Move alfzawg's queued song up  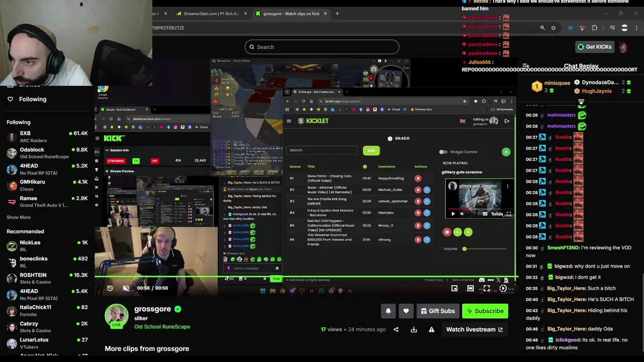coord(427,240)
